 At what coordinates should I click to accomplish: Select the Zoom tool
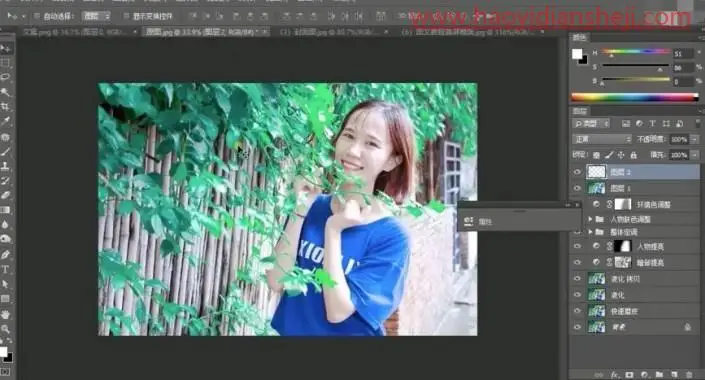click(x=5, y=329)
